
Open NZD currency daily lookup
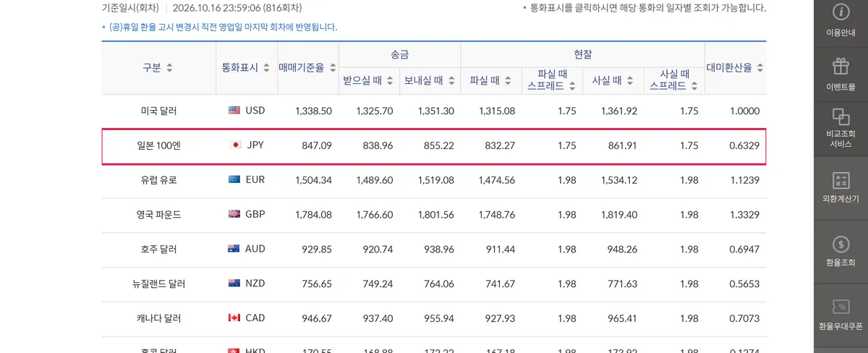tap(255, 284)
